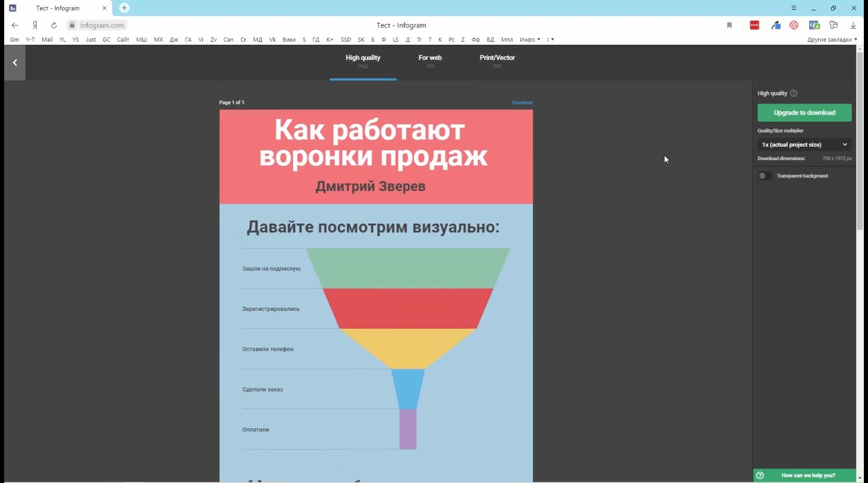Open the color picker eyedropper extension
This screenshot has height=483, width=868.
coord(776,25)
